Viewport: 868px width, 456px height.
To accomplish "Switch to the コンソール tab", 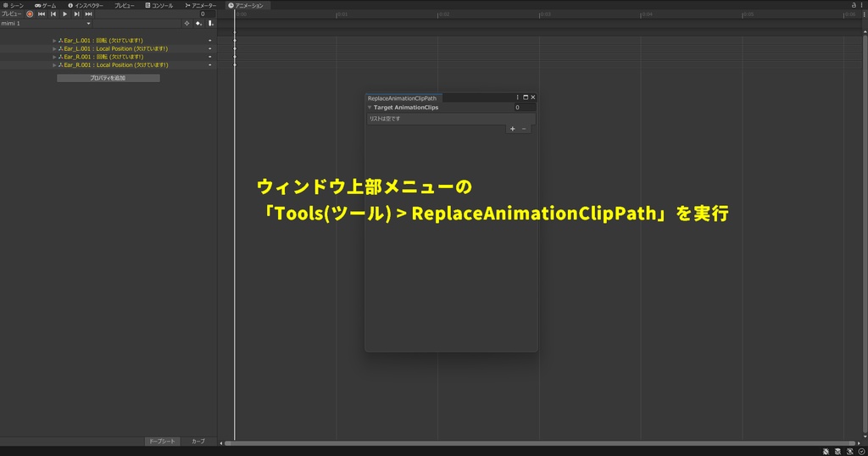I will point(159,5).
